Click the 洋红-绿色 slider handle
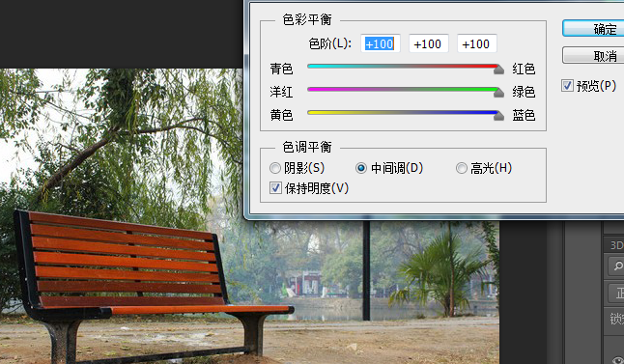Viewport: 624px width, 364px height. [498, 94]
